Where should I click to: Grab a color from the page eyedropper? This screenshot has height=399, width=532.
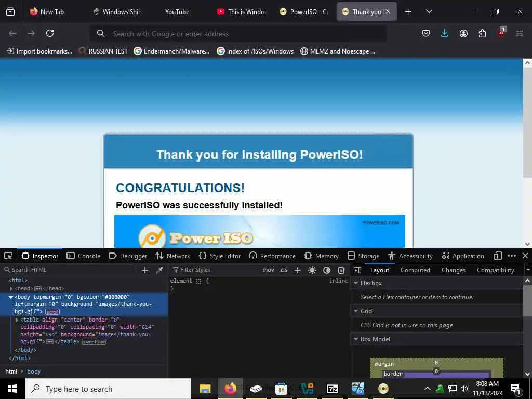(159, 270)
